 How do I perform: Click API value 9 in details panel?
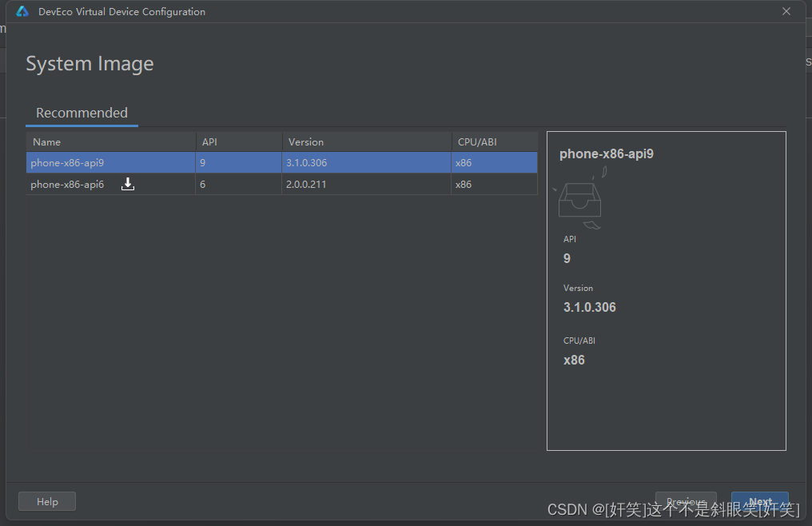coord(567,258)
